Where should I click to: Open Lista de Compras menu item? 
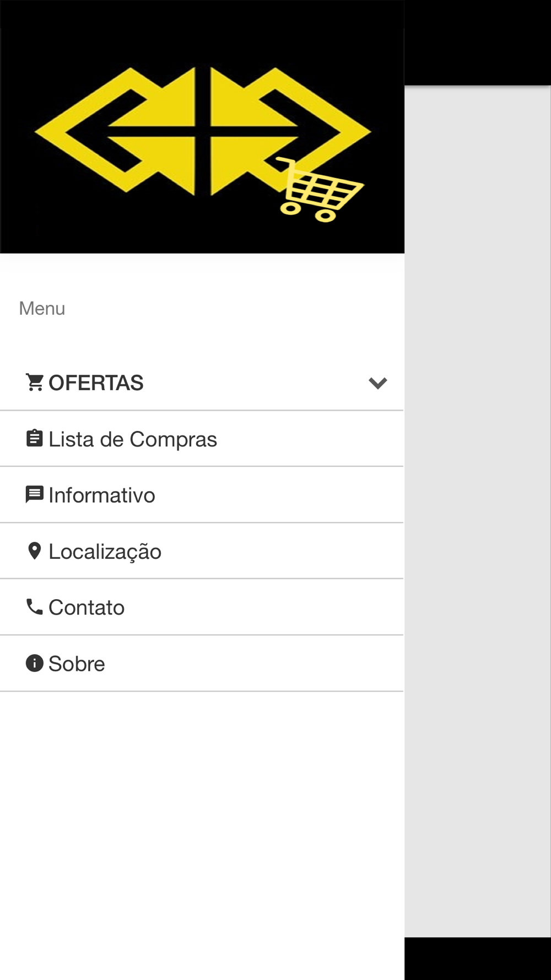pyautogui.click(x=202, y=439)
